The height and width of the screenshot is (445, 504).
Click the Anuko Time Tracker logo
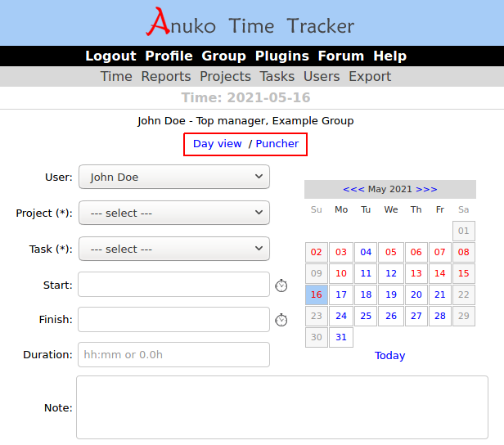pos(250,22)
